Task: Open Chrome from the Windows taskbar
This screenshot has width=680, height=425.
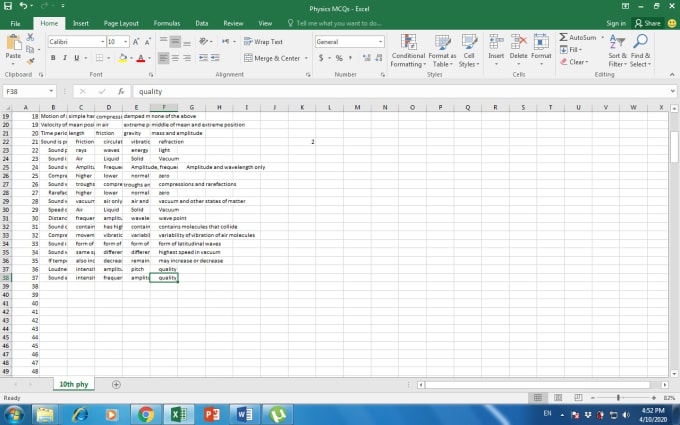Action: tap(146, 415)
